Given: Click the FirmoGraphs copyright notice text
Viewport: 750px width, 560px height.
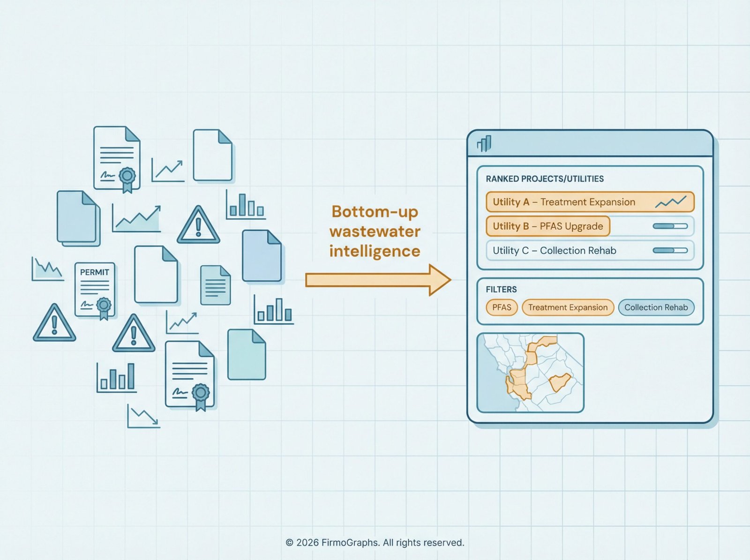Looking at the screenshot, I should coord(375,543).
